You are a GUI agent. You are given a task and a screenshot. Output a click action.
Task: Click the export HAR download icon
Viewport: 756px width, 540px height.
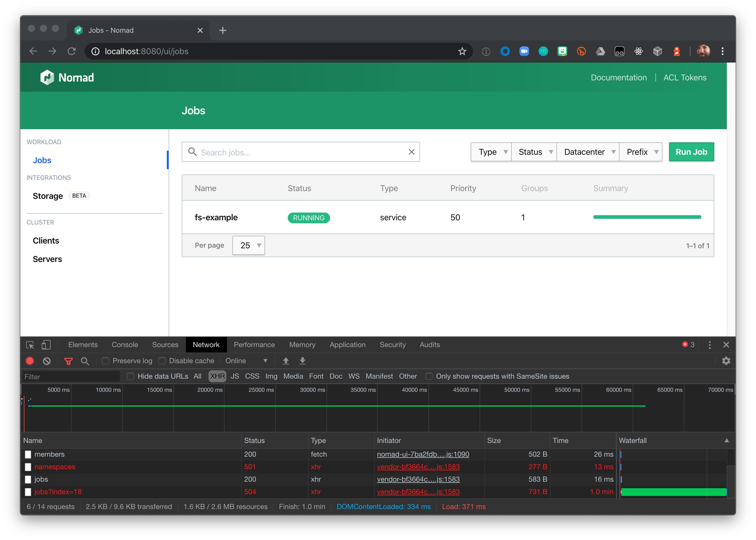302,361
